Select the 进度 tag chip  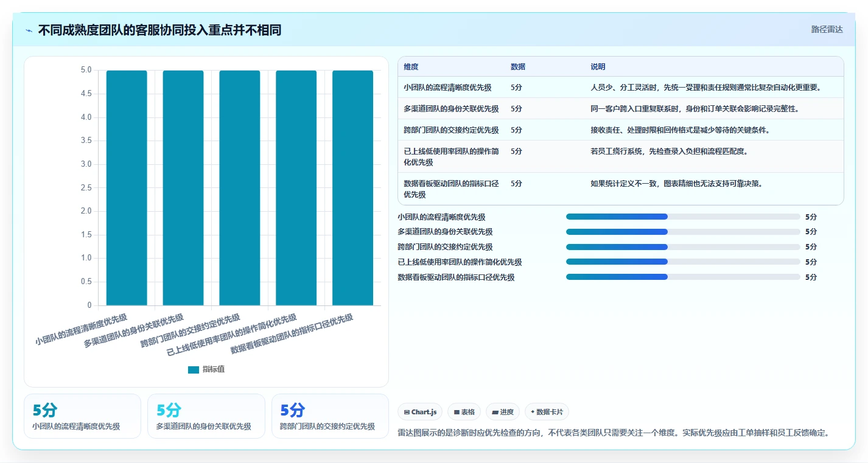tap(503, 412)
